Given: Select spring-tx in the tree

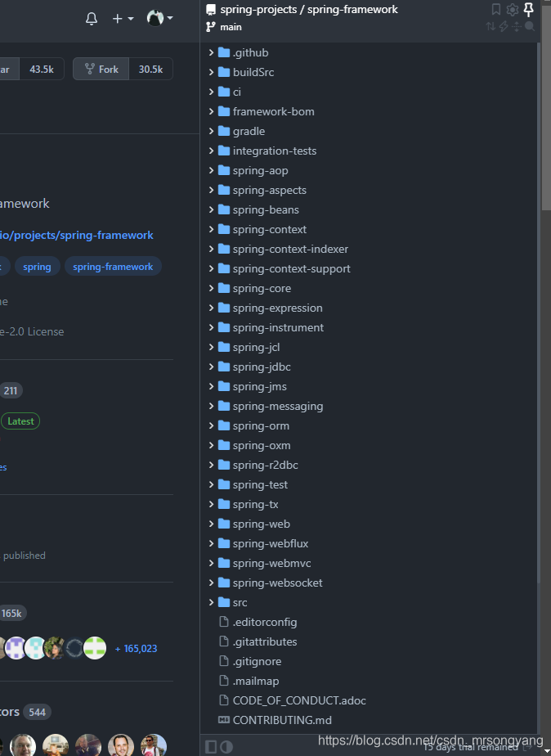Looking at the screenshot, I should (255, 504).
